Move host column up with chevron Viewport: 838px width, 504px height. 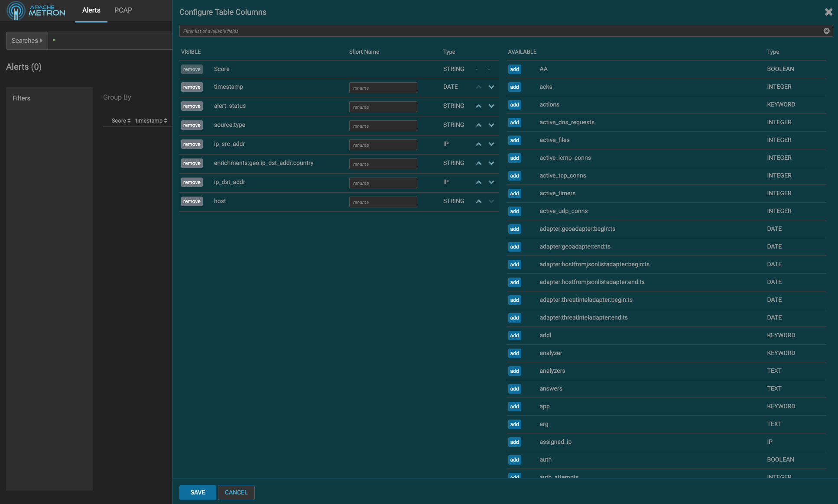click(478, 201)
